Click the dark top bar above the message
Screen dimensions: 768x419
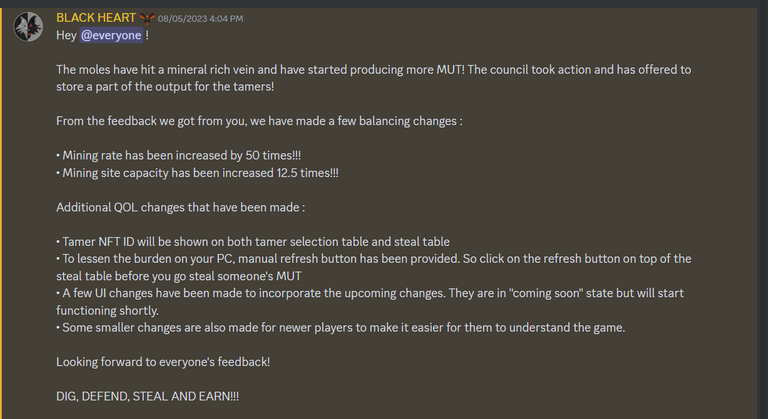(x=384, y=3)
